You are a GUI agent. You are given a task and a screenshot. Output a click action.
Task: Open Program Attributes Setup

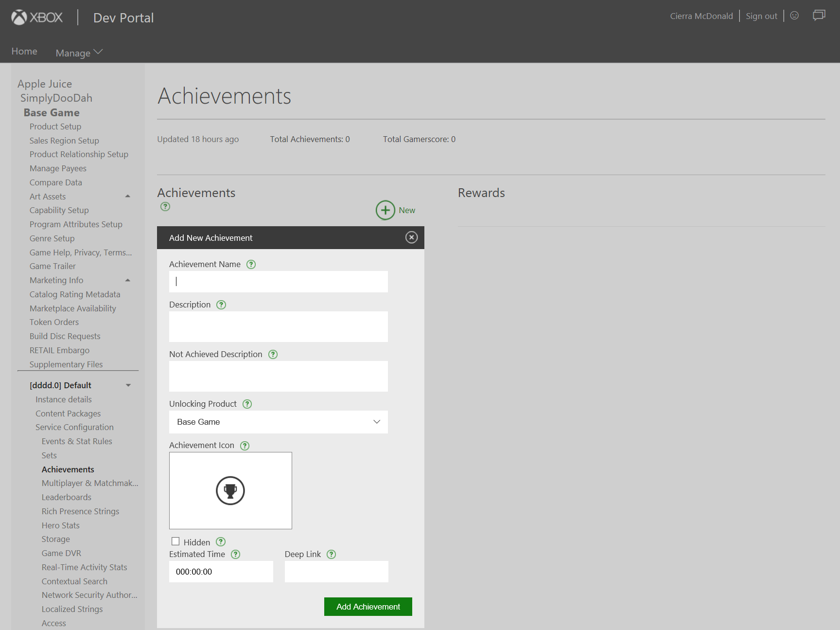point(76,224)
